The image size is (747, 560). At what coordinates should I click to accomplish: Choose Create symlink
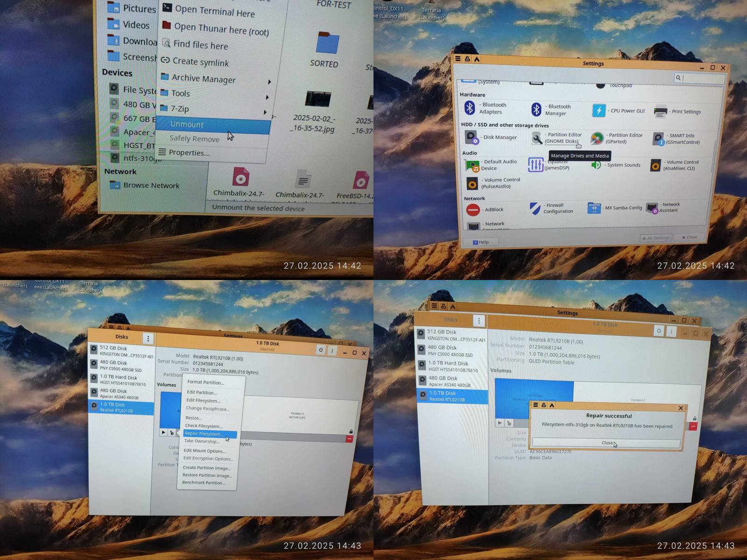tap(195, 62)
